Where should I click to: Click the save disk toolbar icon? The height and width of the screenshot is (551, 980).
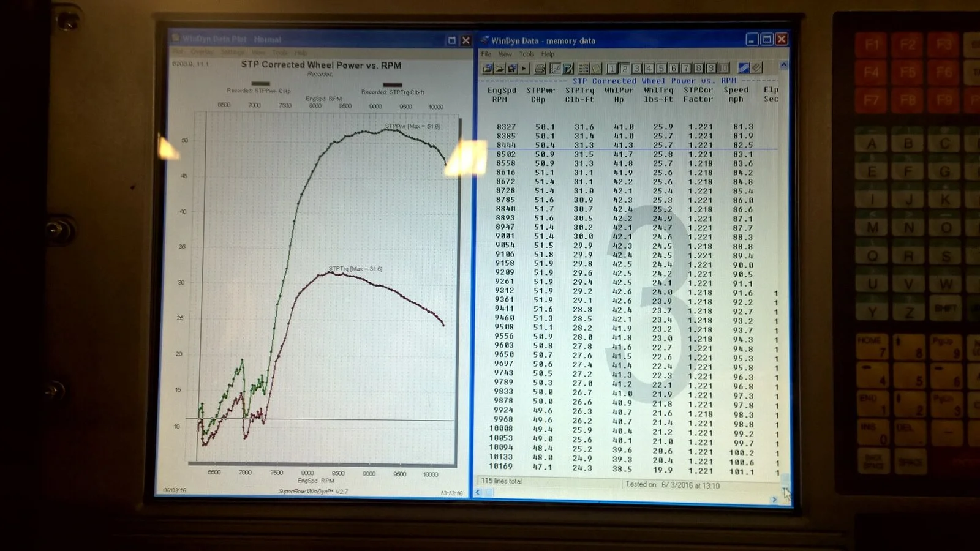click(513, 69)
